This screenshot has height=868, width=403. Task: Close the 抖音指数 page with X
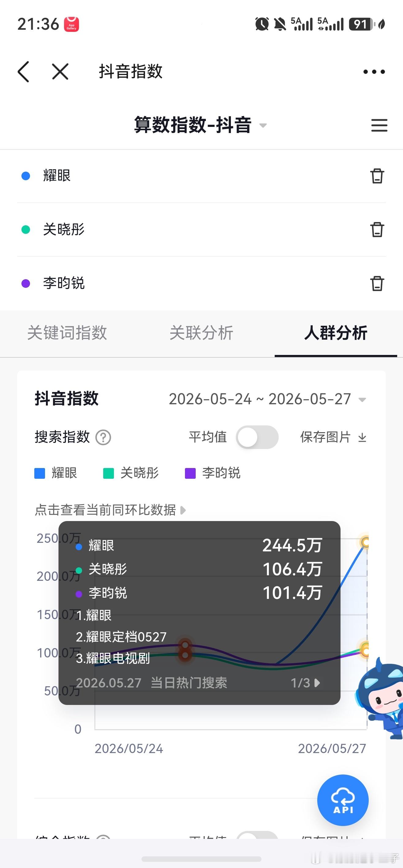tap(60, 71)
